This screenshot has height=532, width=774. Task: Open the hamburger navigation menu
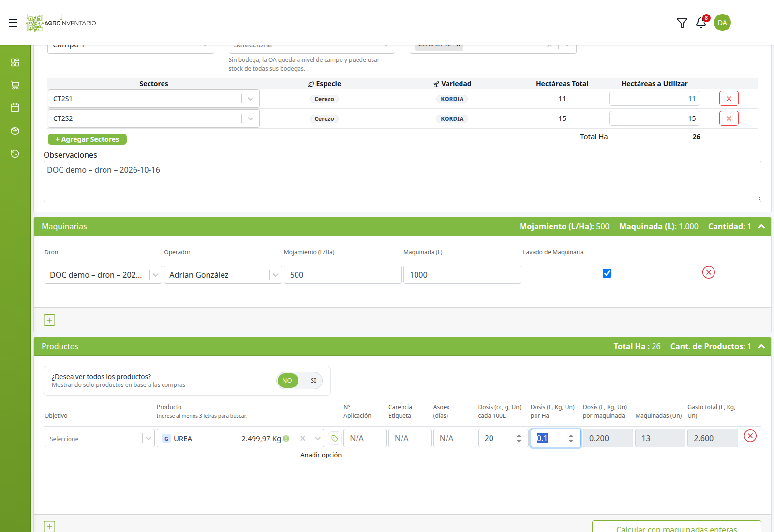point(13,23)
